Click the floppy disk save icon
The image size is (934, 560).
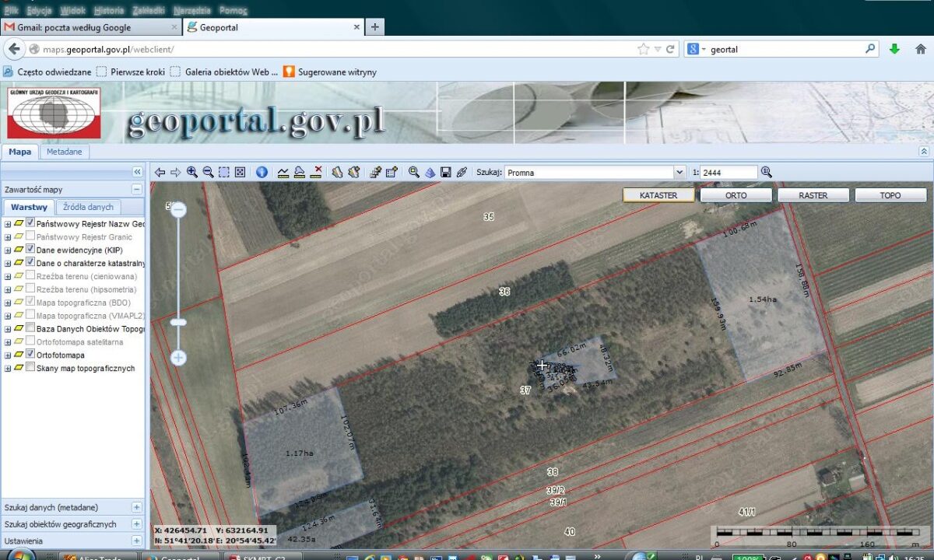pyautogui.click(x=446, y=173)
